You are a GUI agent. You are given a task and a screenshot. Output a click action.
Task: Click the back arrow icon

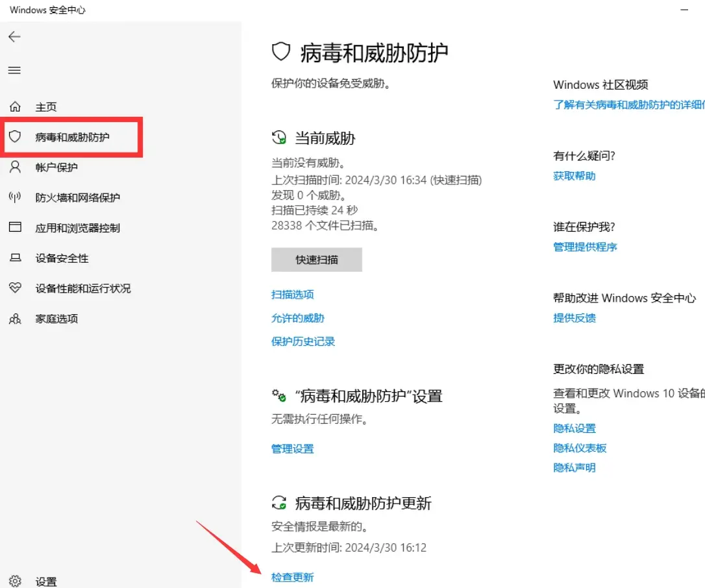point(14,36)
